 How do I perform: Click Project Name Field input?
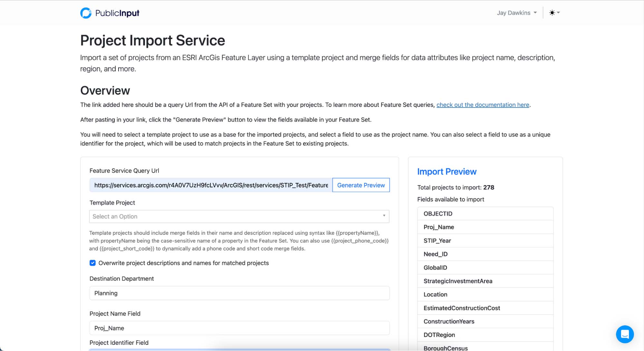239,328
